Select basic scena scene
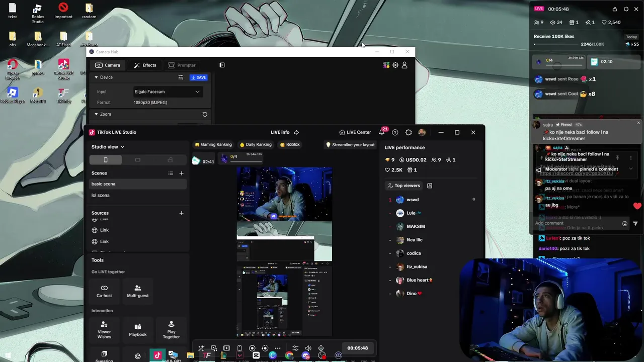 point(138,184)
